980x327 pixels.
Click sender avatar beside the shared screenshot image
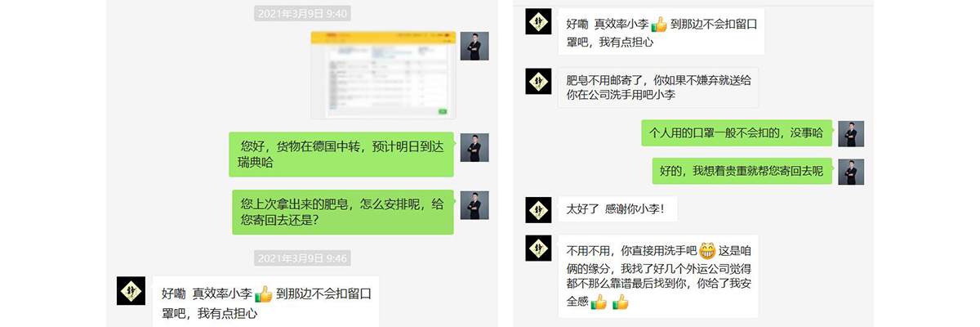474,46
